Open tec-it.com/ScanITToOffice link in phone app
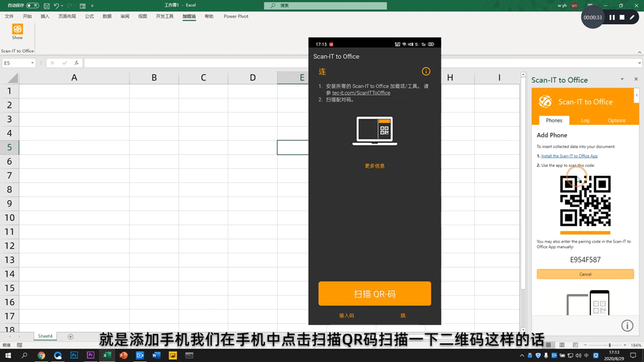The image size is (644, 362). pyautogui.click(x=361, y=93)
